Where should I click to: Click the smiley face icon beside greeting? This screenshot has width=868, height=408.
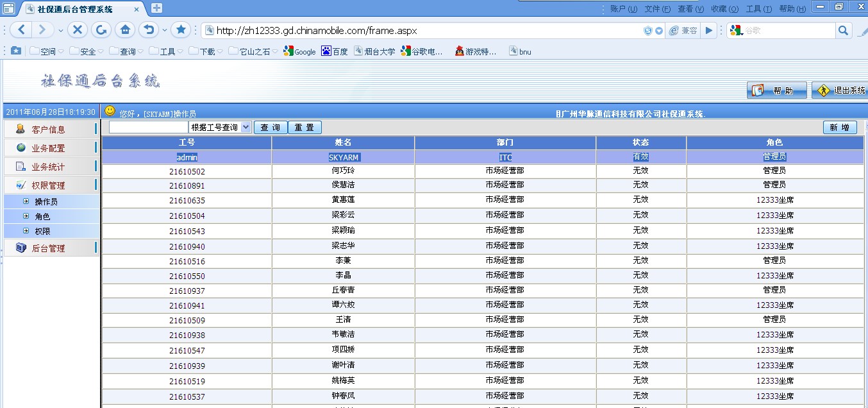pyautogui.click(x=110, y=111)
